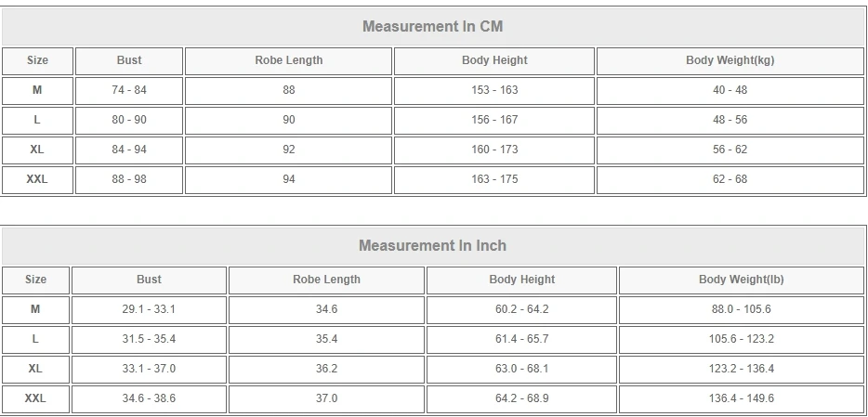868x417 pixels.
Task: Select the weight cell 56 - 62
Action: click(x=730, y=150)
